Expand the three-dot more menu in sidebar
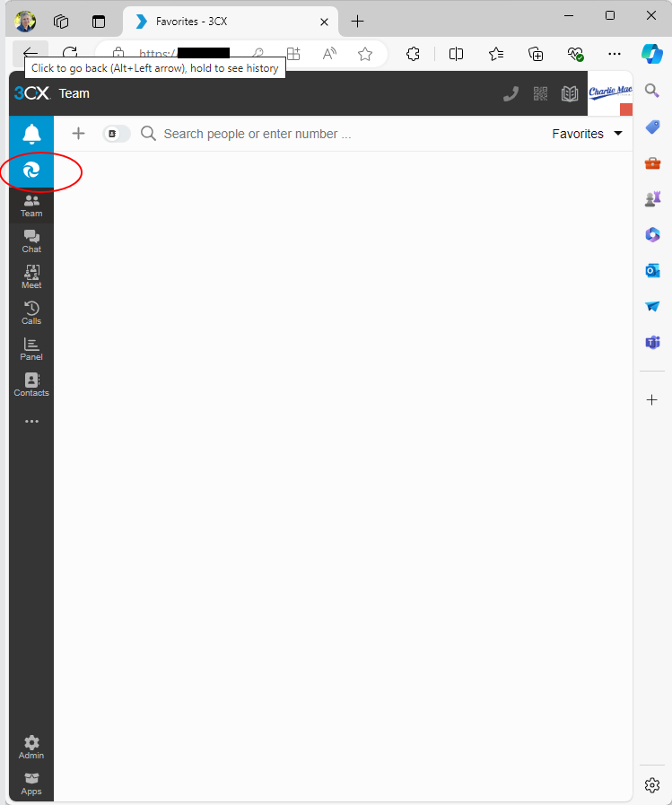This screenshot has height=805, width=672. (31, 421)
